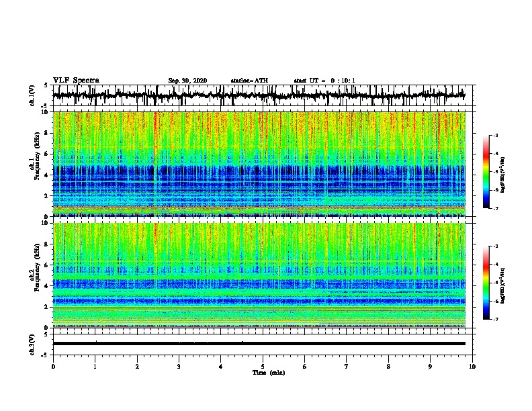The height and width of the screenshot is (411, 532).
Task: Click the "ch.1(V)" axis label
Action: 32,95
